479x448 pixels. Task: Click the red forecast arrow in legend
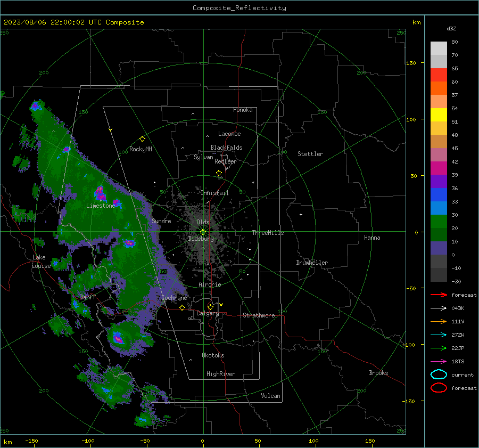pyautogui.click(x=439, y=295)
